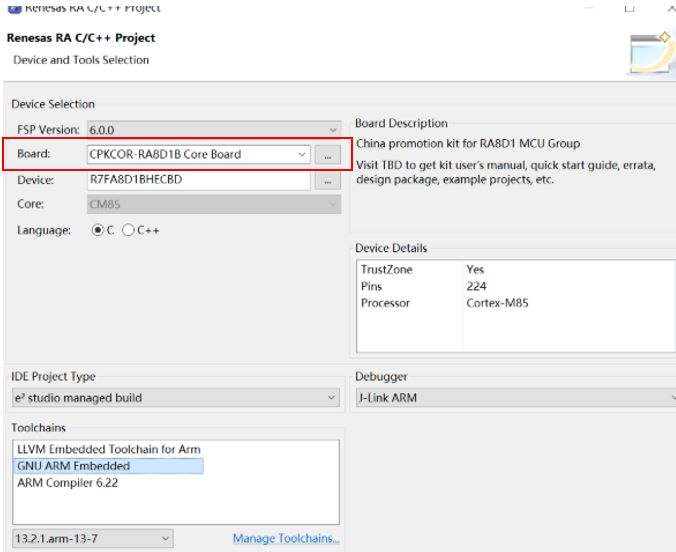Viewport: 676px width, 552px height.
Task: Click the Processor Cortex-M85 row
Action: [516, 303]
